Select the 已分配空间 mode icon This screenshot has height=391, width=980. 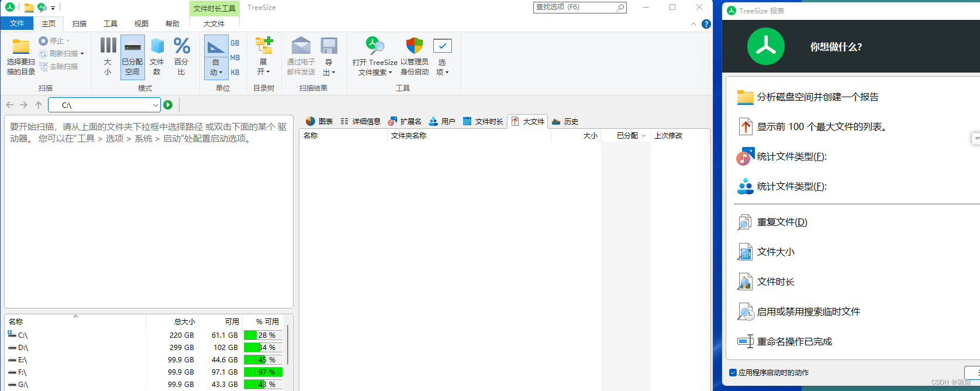[133, 47]
